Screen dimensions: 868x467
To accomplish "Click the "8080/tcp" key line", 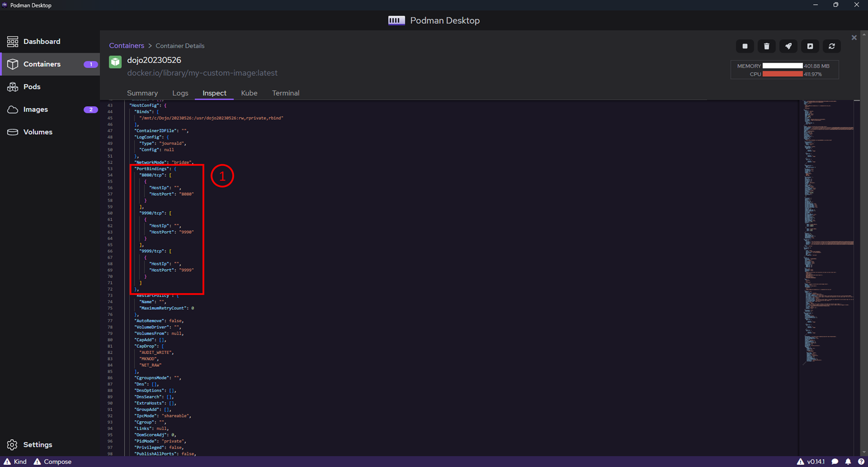I will coord(155,175).
